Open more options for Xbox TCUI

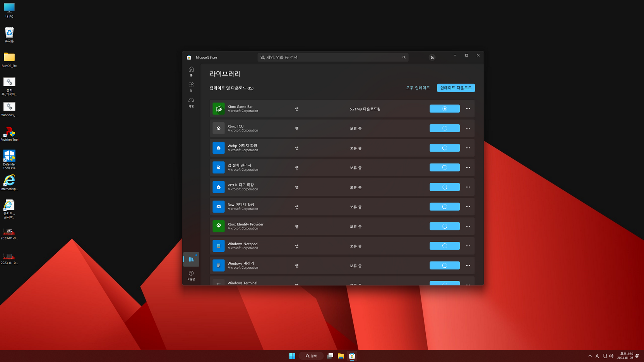pyautogui.click(x=468, y=128)
